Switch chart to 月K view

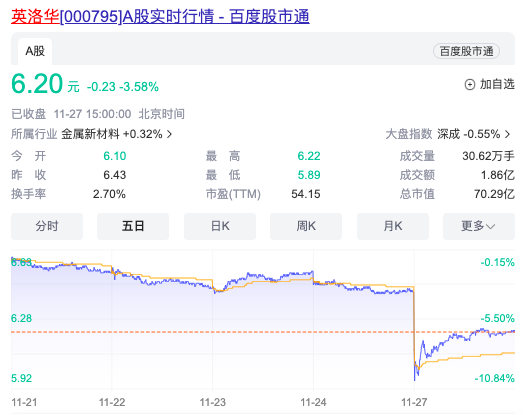(393, 226)
